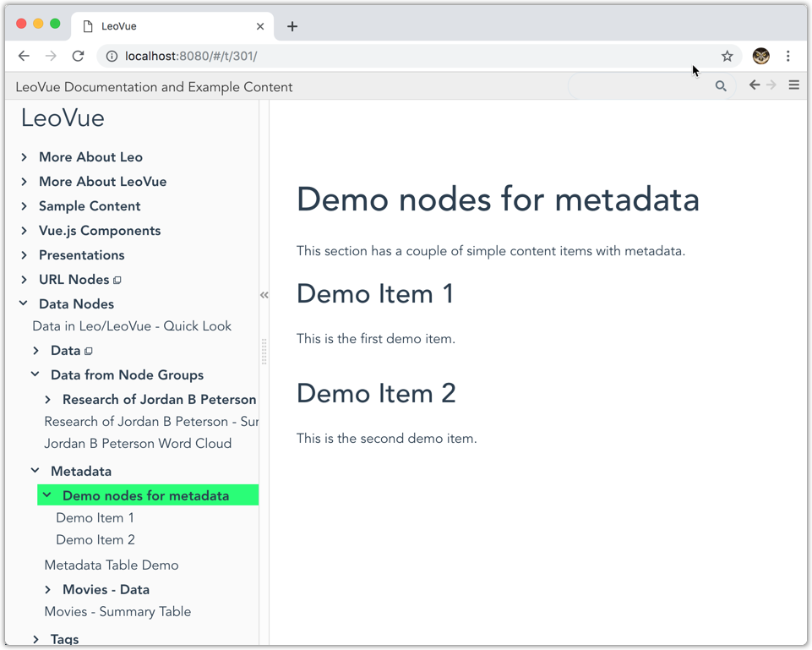The image size is (812, 650).
Task: Click the LeoVue back arrow icon
Action: pyautogui.click(x=755, y=85)
